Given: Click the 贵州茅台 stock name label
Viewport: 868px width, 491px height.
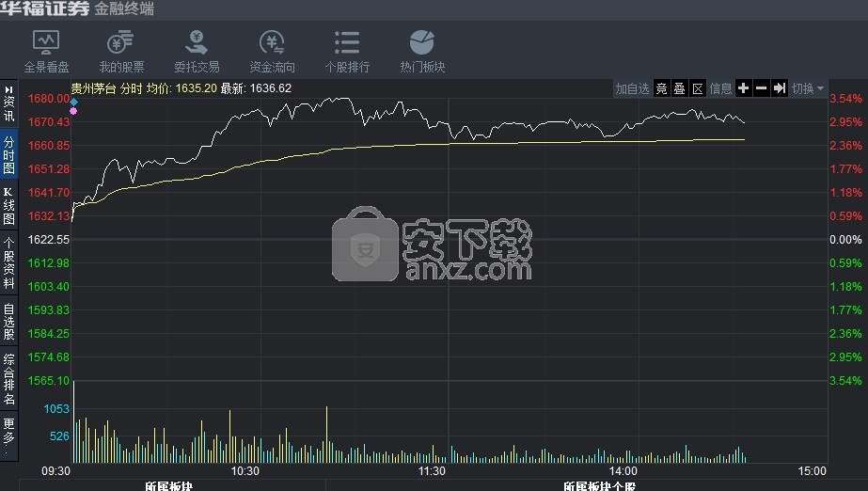Looking at the screenshot, I should [x=93, y=88].
